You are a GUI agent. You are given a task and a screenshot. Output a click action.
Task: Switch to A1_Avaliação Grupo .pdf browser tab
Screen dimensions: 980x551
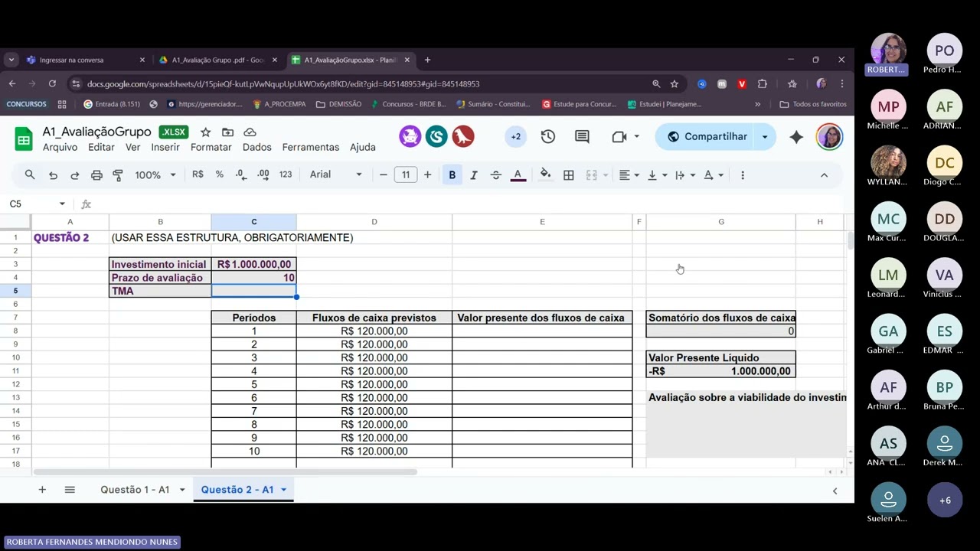click(x=217, y=60)
